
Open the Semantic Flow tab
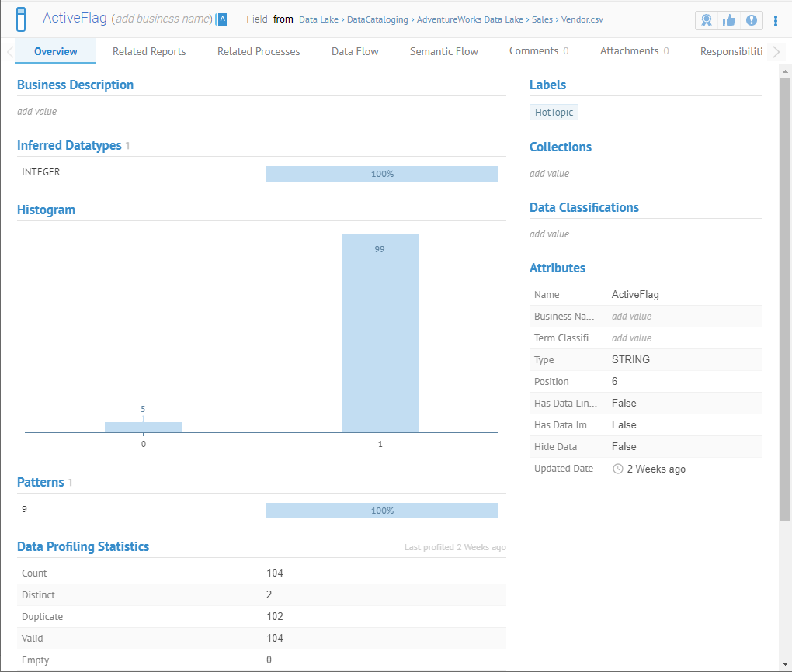pos(444,51)
